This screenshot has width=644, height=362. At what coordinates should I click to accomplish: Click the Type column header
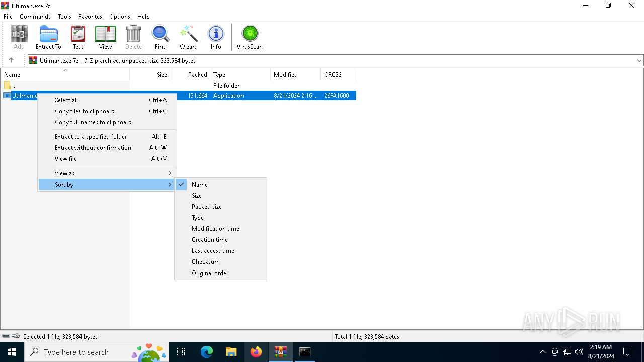point(240,75)
